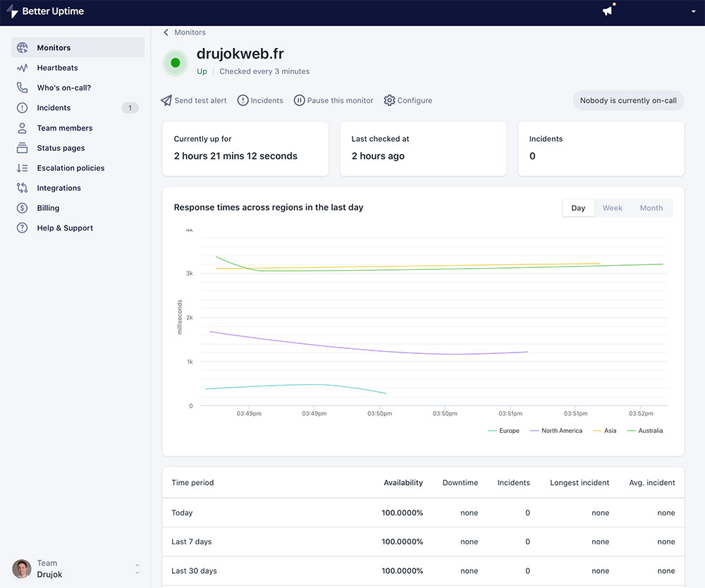This screenshot has height=588, width=705.
Task: Click the Currently up for card
Action: pyautogui.click(x=245, y=149)
